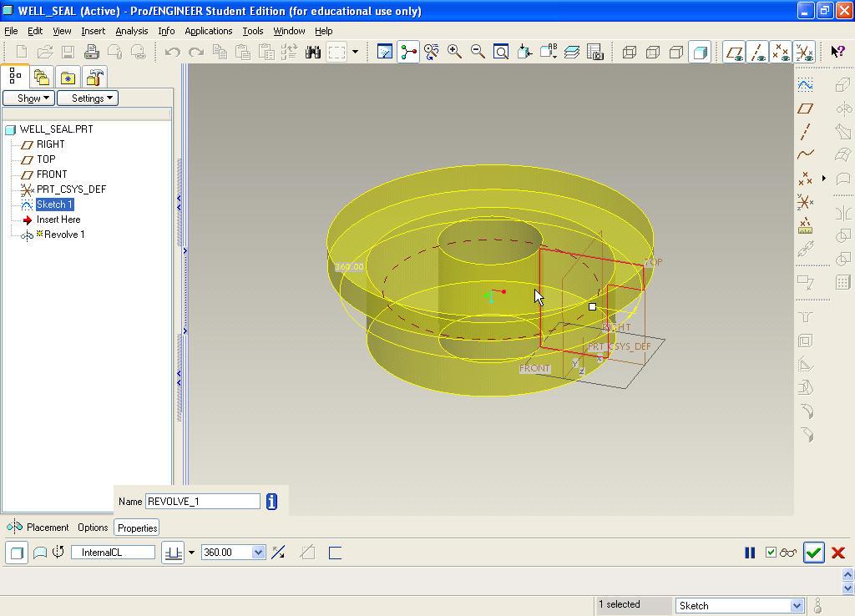Expand the datum point flyout arrow
855x616 pixels.
[824, 179]
